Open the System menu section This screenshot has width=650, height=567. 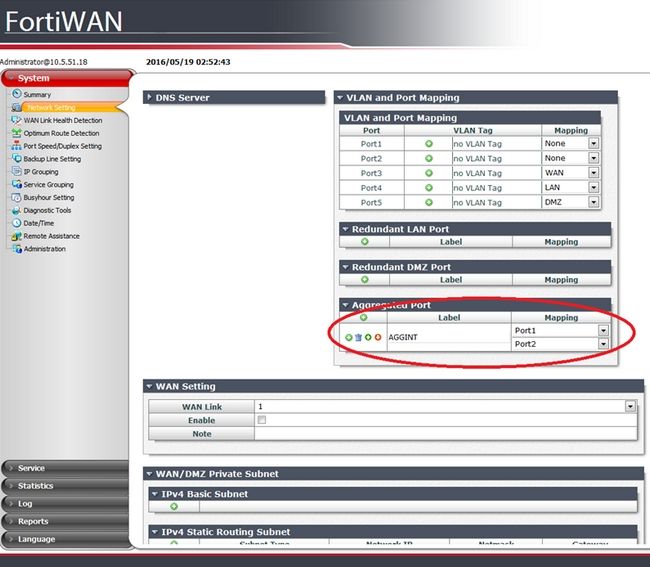[x=68, y=78]
